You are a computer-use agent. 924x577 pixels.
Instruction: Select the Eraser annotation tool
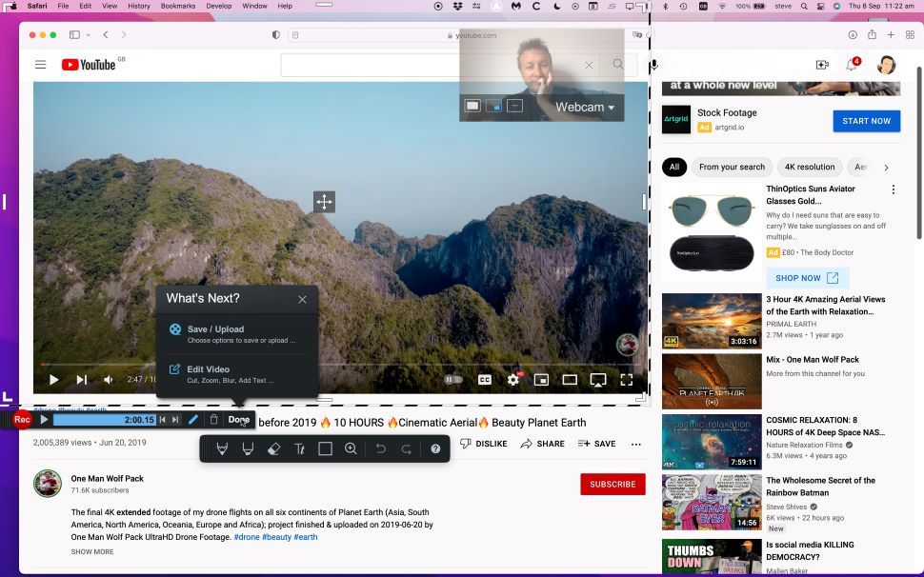click(273, 448)
